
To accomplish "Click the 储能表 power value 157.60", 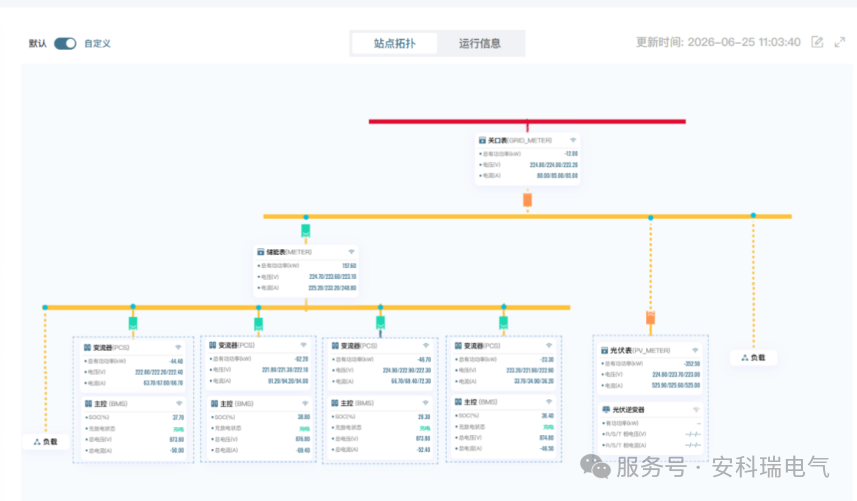I will [x=349, y=266].
